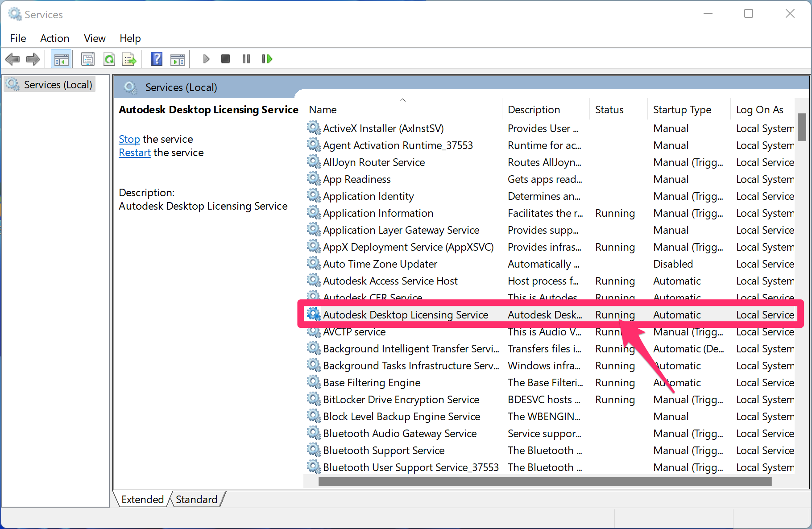Toggle the console tree pane visibility
The width and height of the screenshot is (812, 529).
(61, 58)
